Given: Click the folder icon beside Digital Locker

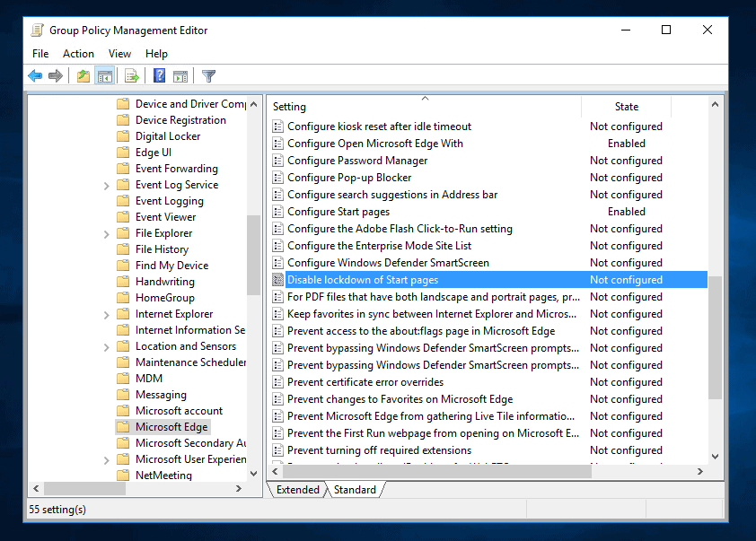Looking at the screenshot, I should tap(123, 136).
